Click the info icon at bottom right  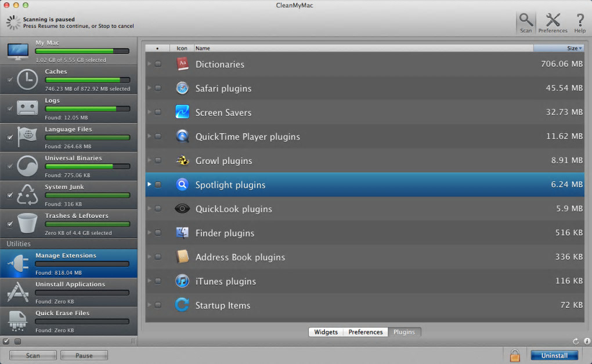tap(587, 341)
